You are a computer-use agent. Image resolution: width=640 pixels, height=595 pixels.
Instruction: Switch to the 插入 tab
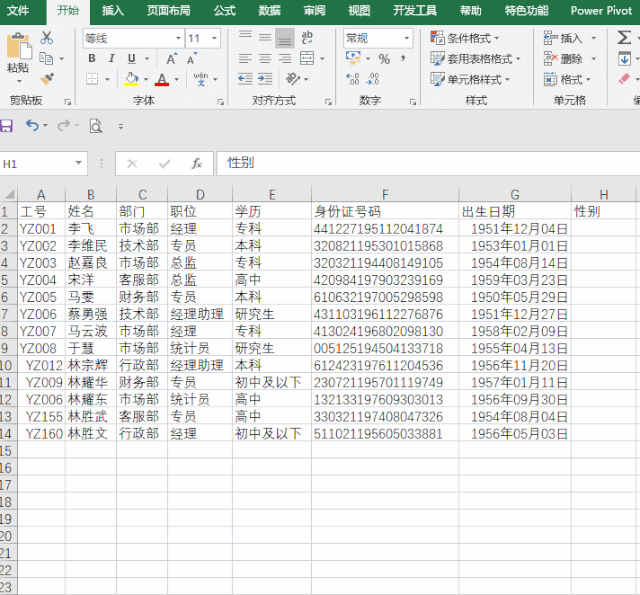click(113, 11)
